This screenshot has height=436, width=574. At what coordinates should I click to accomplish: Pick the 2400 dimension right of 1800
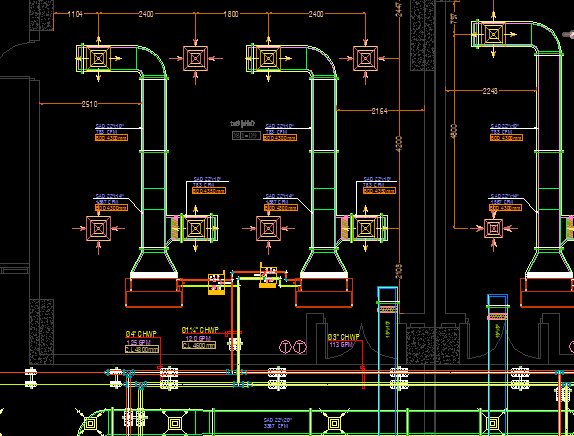click(x=316, y=14)
